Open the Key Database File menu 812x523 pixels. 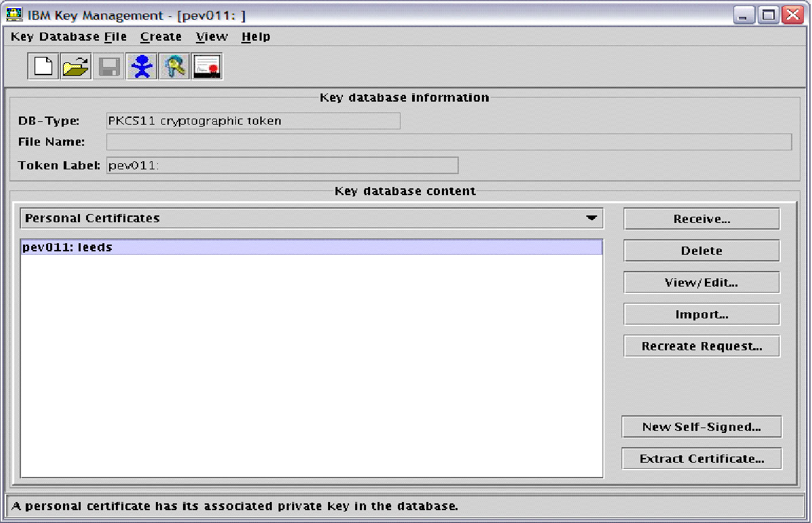coord(68,37)
